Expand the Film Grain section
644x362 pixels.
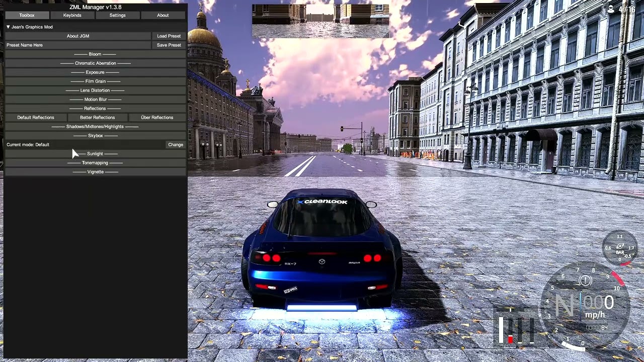[x=95, y=81]
